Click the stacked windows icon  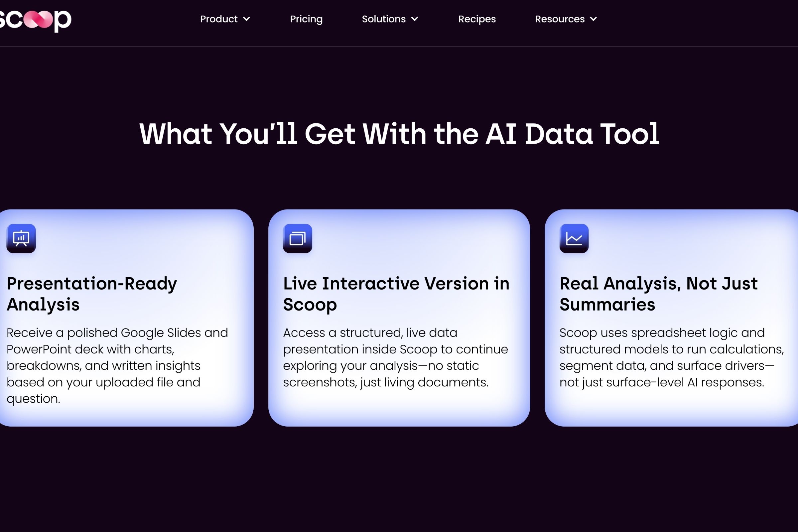pyautogui.click(x=298, y=238)
